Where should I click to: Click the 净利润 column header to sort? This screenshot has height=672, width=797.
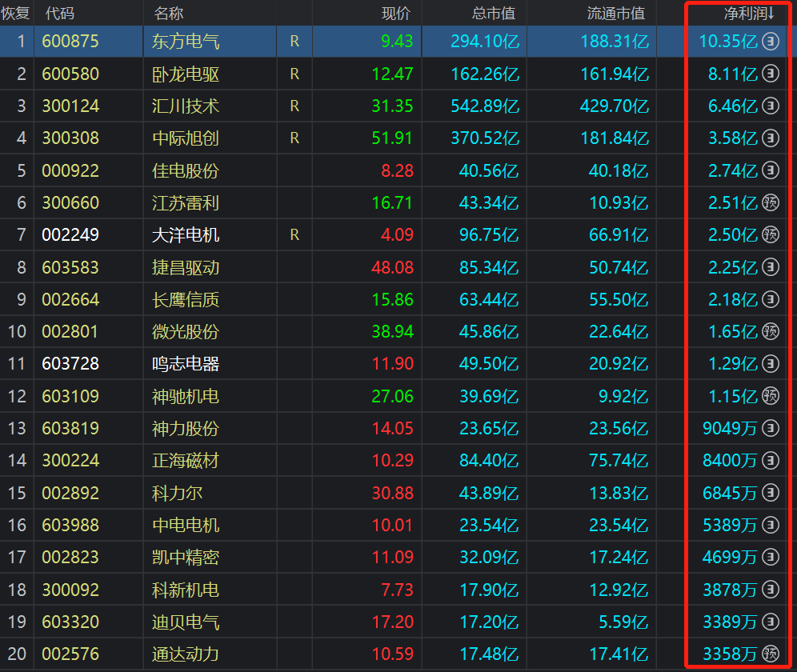point(749,14)
